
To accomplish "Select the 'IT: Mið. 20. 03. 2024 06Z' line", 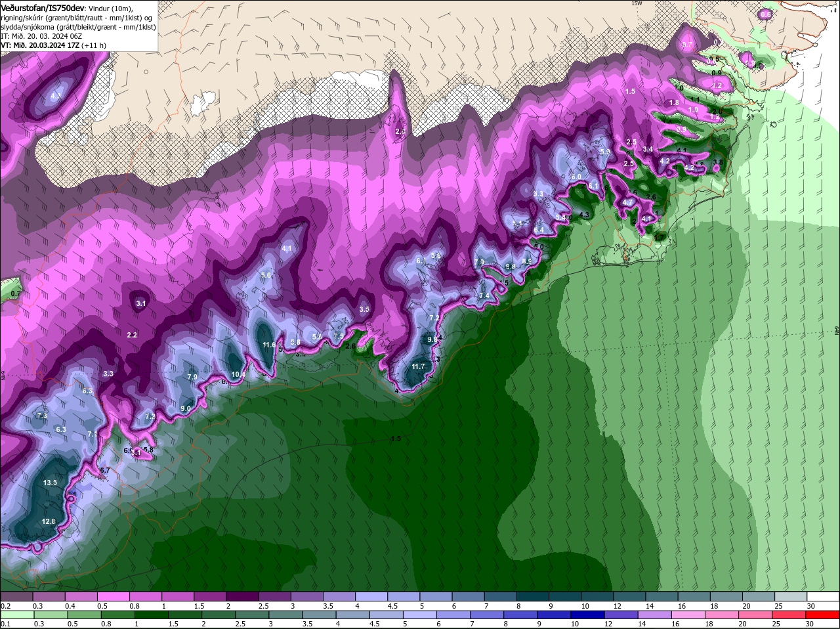I will click(x=41, y=36).
